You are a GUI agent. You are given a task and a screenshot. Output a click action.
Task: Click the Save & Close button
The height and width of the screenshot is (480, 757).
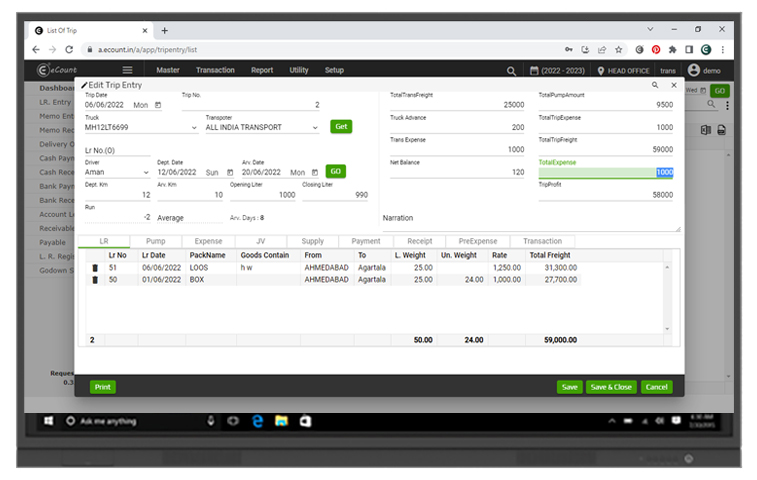[611, 387]
